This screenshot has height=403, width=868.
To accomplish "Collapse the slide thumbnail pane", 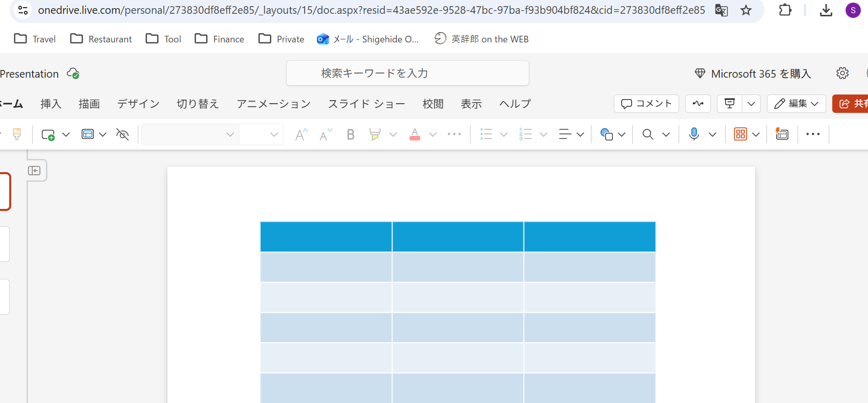I will coord(35,171).
